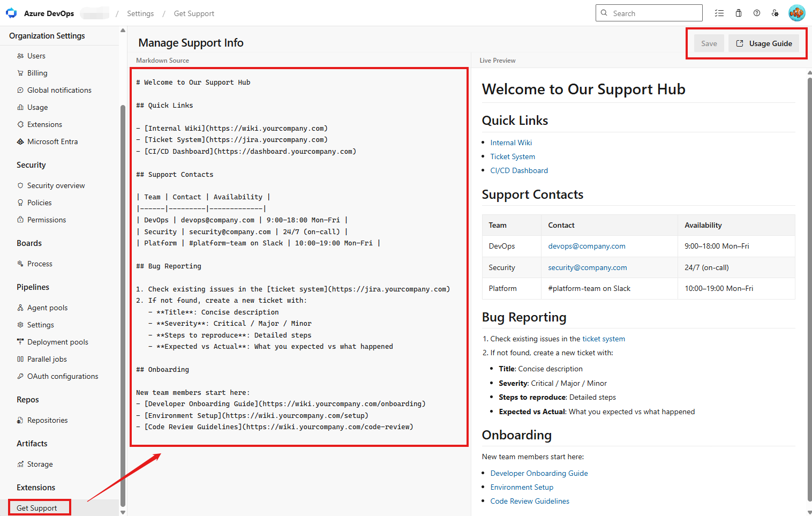The height and width of the screenshot is (516, 812).
Task: Open the Azure DevOps logo home
Action: (11, 13)
